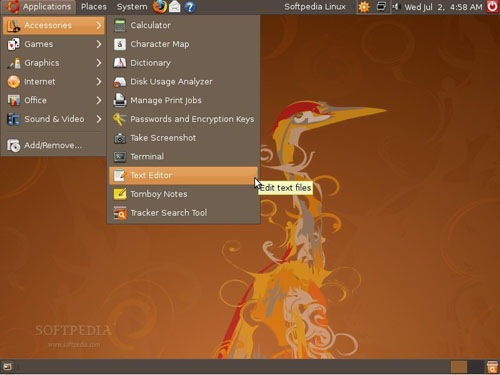Switch to the first workspace
The width and height of the screenshot is (500, 375).
coord(459,367)
